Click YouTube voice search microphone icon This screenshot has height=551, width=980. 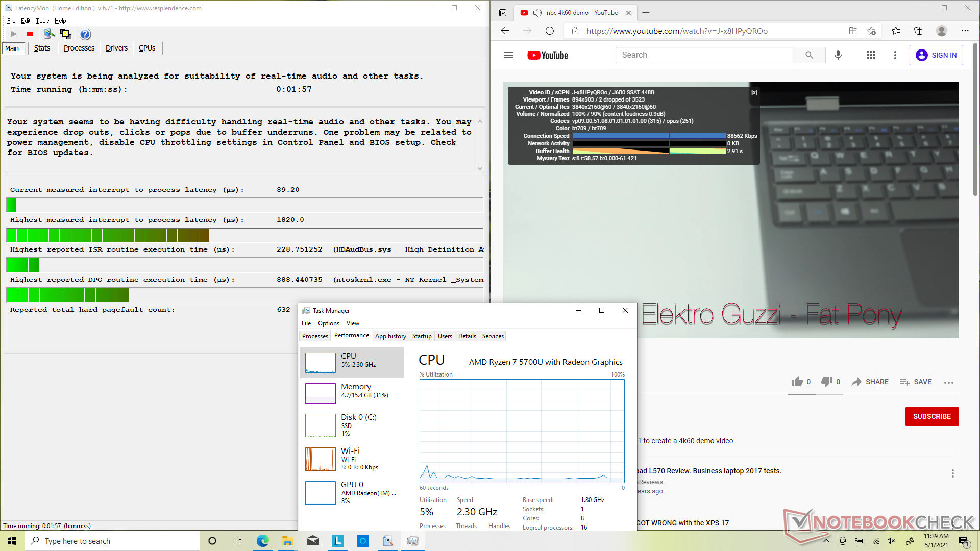(838, 55)
